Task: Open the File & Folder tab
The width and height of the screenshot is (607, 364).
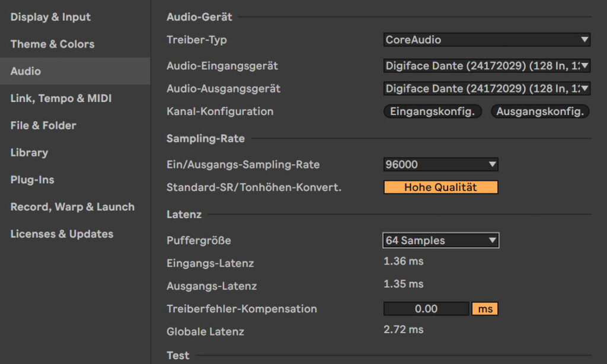Action: (x=43, y=125)
